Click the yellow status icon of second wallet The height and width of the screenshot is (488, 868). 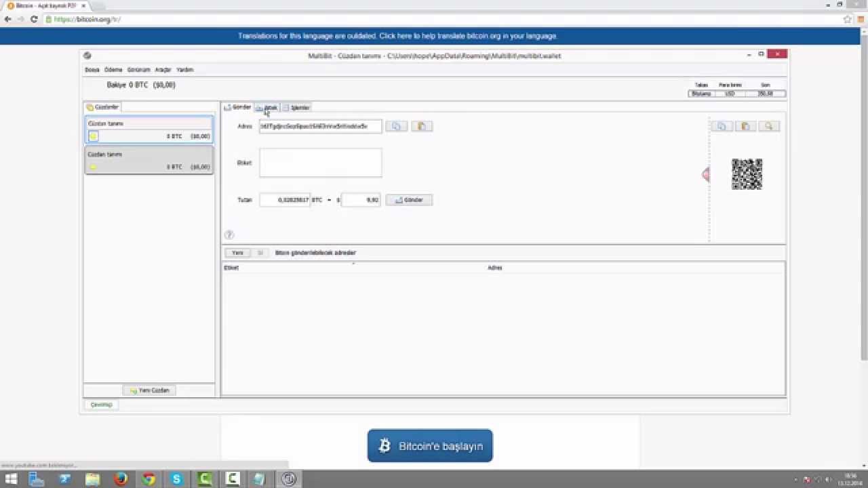pos(94,167)
